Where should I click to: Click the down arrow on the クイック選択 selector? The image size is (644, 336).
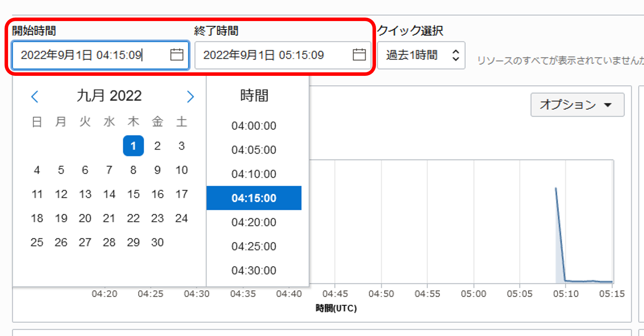point(455,58)
